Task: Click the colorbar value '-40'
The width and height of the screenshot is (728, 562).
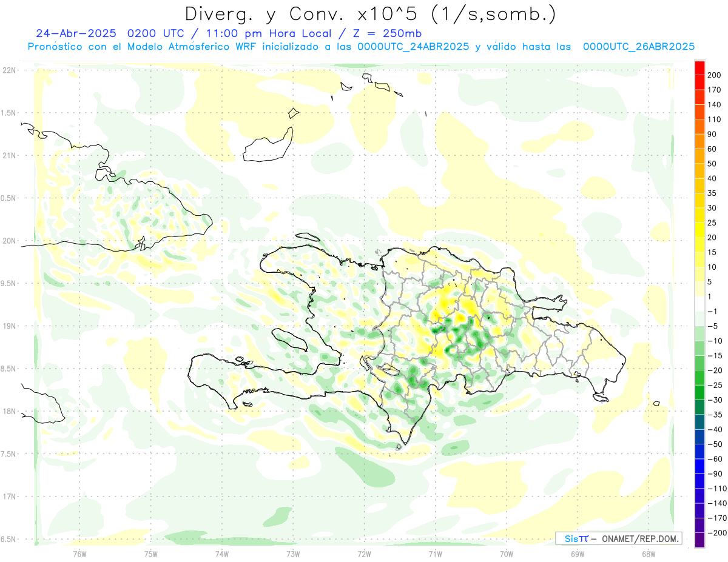Action: click(x=714, y=429)
